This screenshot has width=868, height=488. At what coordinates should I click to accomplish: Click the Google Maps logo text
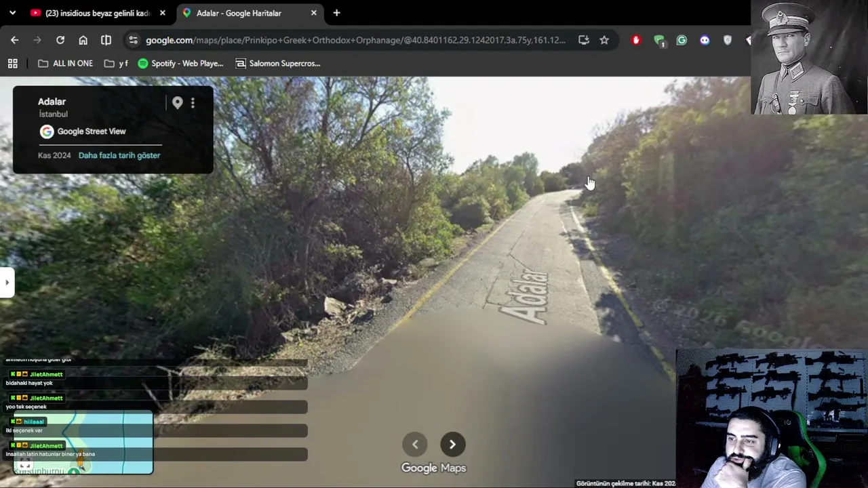click(434, 468)
